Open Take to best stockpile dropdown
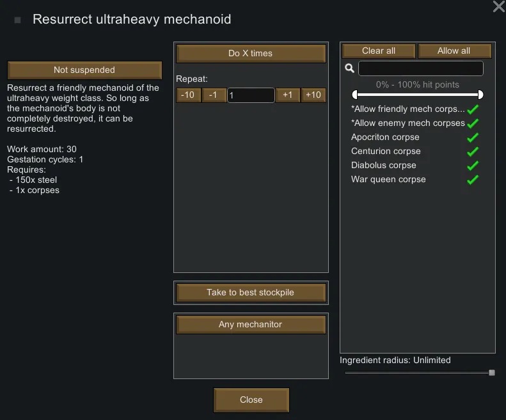The image size is (506, 420). point(251,293)
